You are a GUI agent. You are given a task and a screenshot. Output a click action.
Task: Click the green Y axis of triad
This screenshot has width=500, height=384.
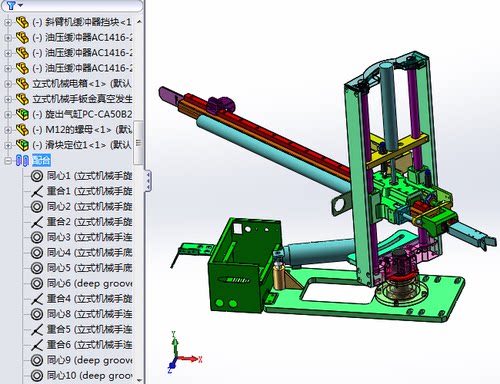pyautogui.click(x=174, y=343)
